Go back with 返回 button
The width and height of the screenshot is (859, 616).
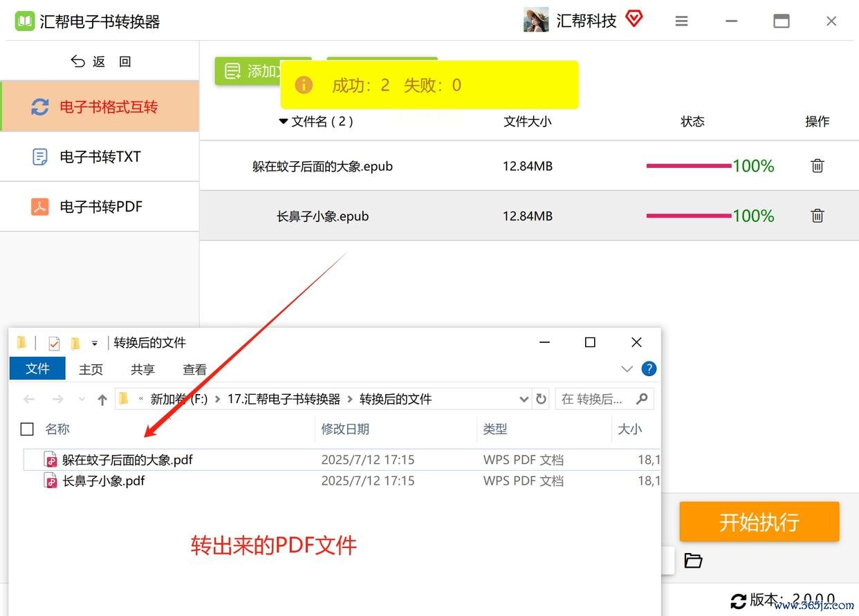(101, 62)
